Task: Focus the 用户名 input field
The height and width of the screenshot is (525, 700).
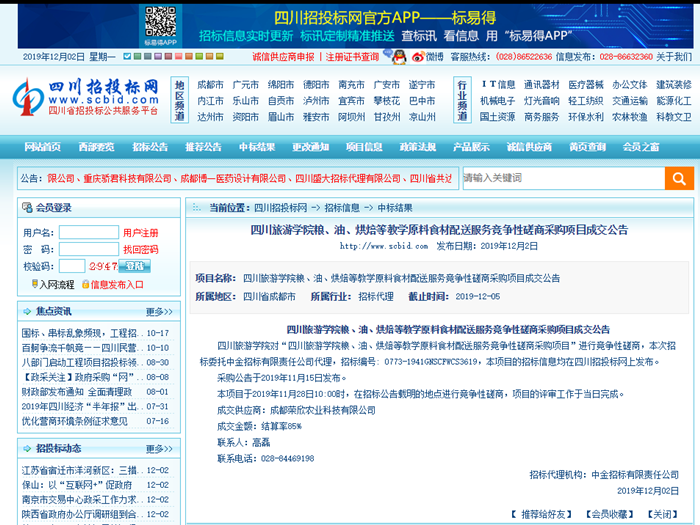Action: tap(89, 232)
